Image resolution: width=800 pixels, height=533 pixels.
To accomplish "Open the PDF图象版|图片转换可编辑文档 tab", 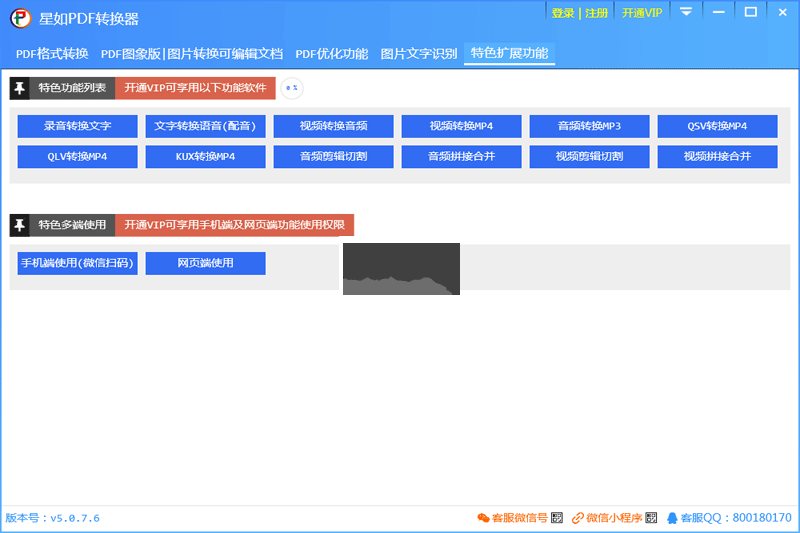I will pos(192,54).
